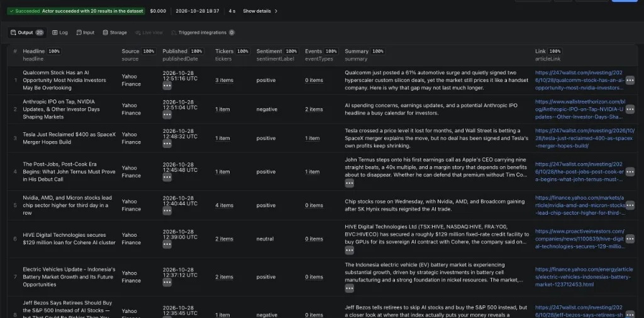Expand Show details

click(x=260, y=11)
